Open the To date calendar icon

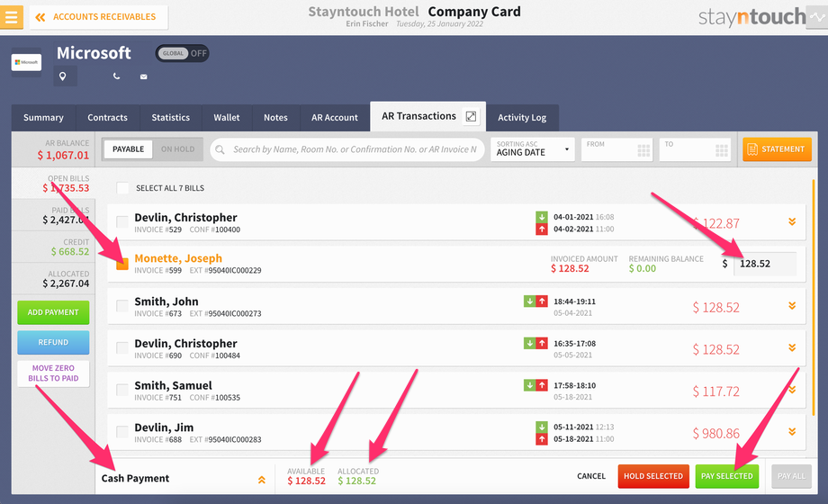coord(722,150)
